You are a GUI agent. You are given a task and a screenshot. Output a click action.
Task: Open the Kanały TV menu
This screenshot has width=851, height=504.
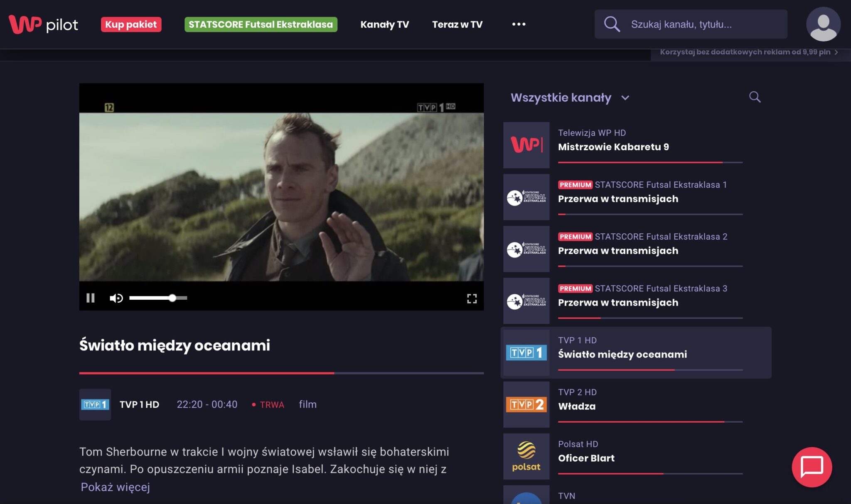pyautogui.click(x=384, y=24)
